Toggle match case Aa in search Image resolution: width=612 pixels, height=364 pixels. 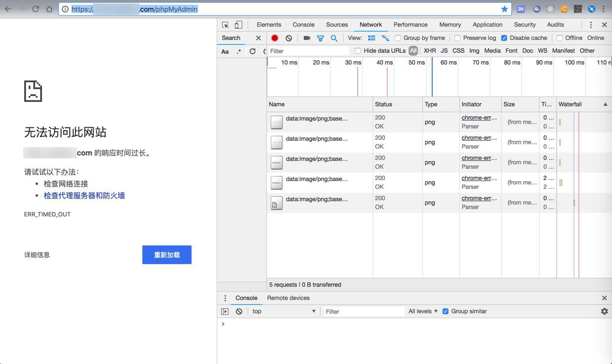coord(225,51)
